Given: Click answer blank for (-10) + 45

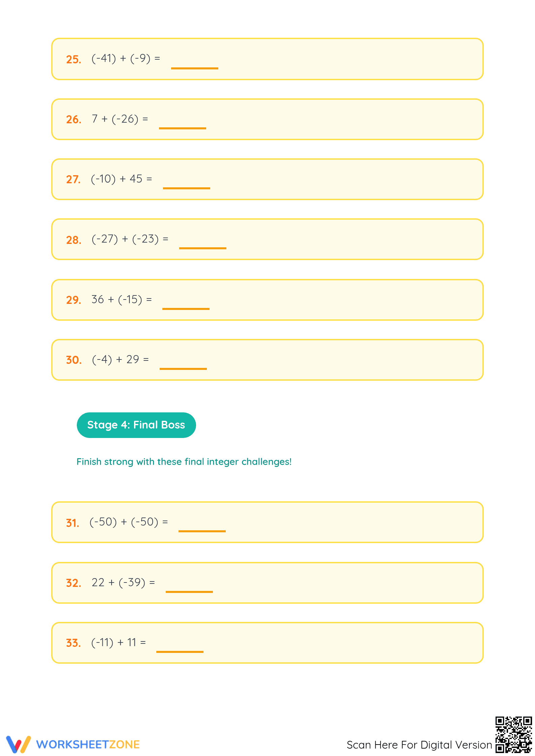Looking at the screenshot, I should (187, 188).
